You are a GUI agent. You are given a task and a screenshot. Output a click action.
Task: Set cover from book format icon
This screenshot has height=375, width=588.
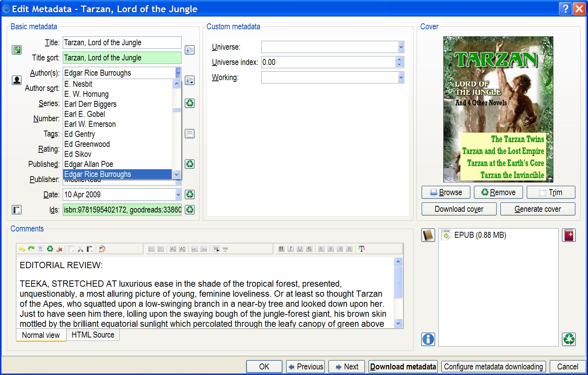point(428,235)
